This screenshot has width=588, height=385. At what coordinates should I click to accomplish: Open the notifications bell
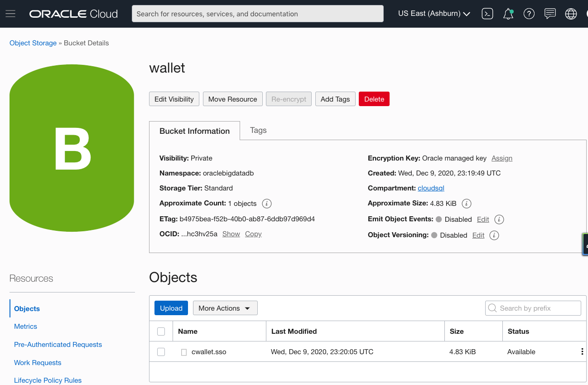(x=508, y=14)
